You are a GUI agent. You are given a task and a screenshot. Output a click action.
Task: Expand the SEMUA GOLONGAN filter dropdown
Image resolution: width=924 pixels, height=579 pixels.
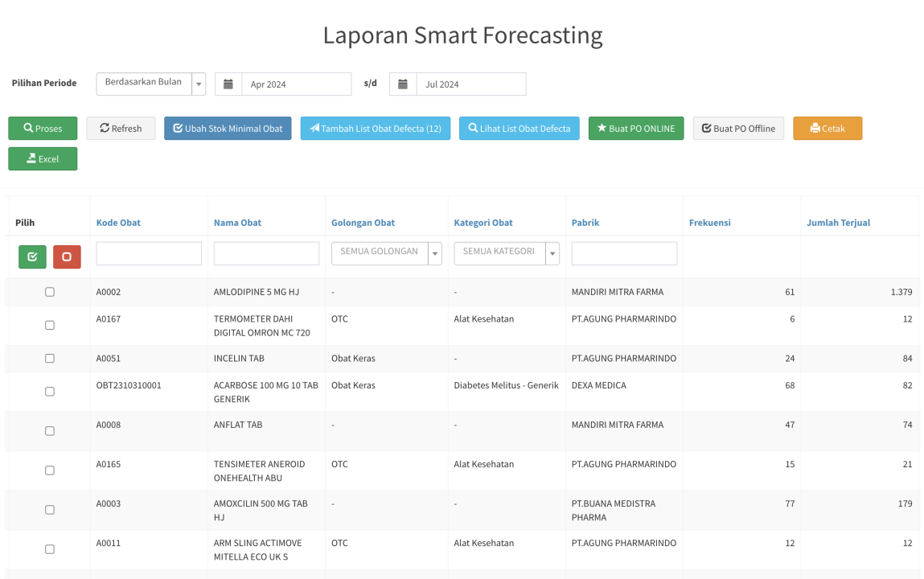pyautogui.click(x=386, y=253)
